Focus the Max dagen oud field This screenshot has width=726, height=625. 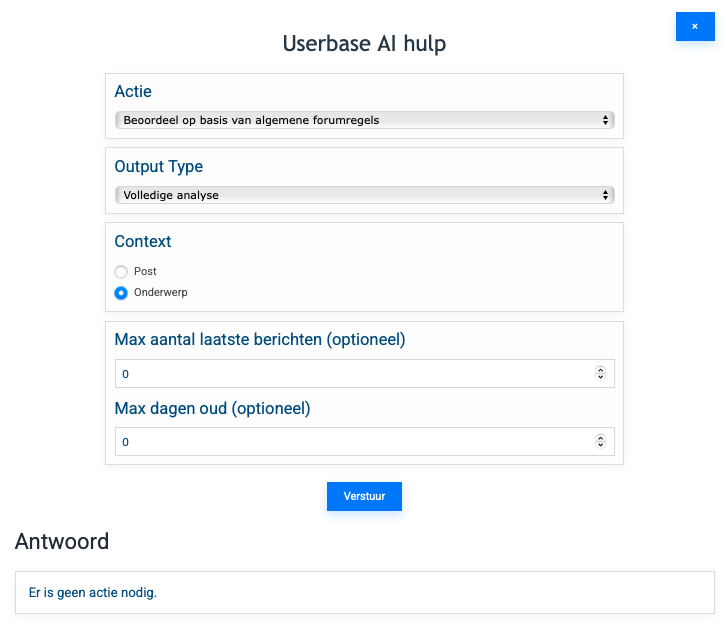(x=350, y=442)
